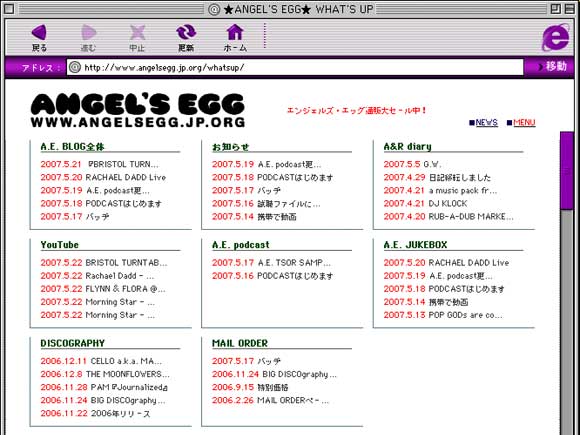Open diary entry 2007.4.29 日記移転しました

(437, 177)
